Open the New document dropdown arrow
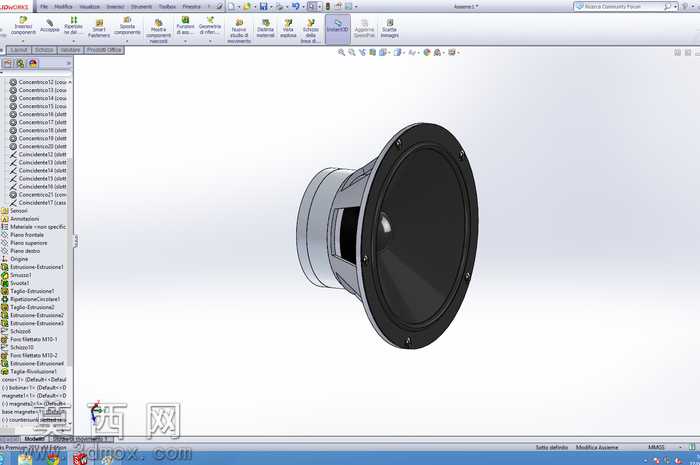Viewport: 700px width, 465px height. click(x=238, y=7)
